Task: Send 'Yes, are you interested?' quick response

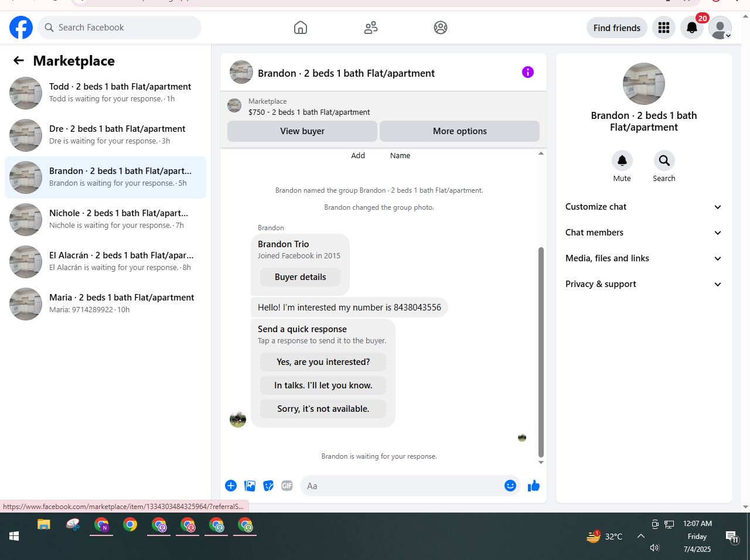Action: click(x=323, y=362)
